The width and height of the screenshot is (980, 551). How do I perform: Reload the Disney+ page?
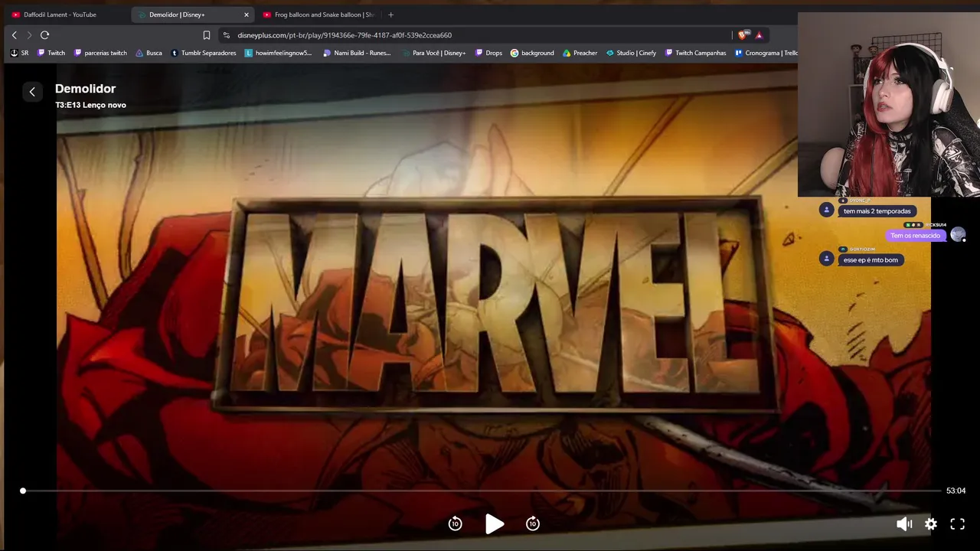[44, 35]
